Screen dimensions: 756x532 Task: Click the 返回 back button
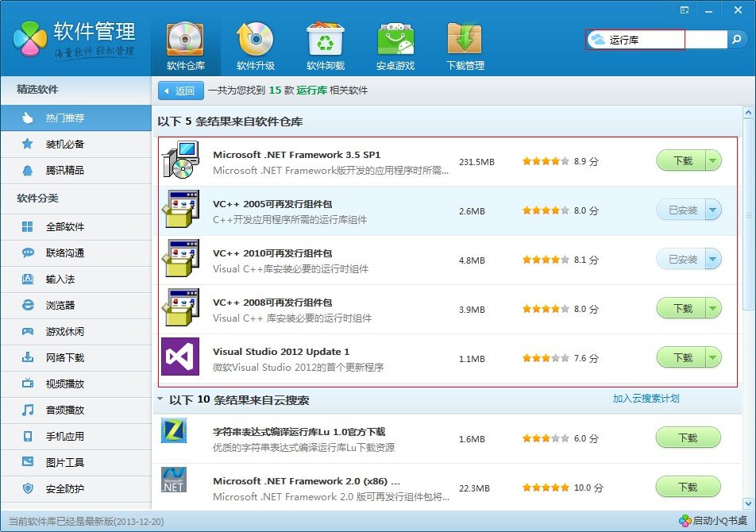click(180, 91)
